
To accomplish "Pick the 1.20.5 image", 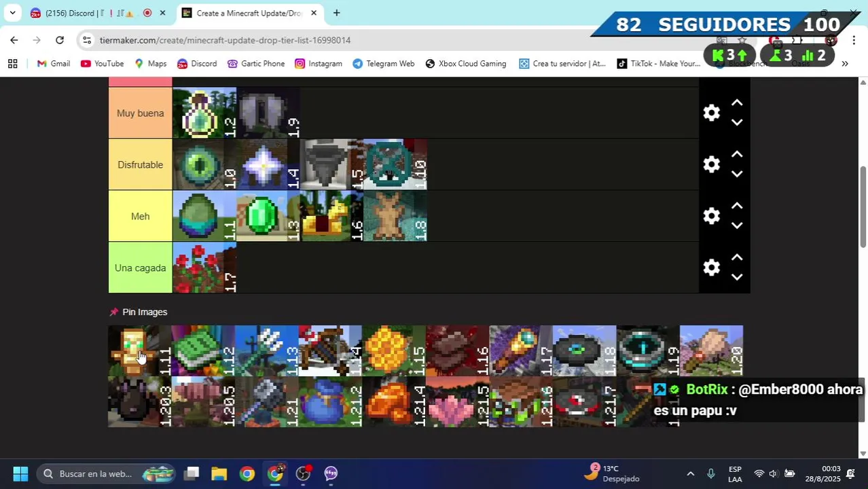I will tap(203, 402).
